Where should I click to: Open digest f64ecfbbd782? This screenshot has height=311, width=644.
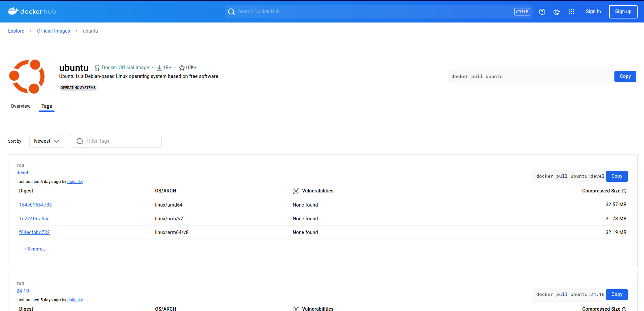(34, 232)
